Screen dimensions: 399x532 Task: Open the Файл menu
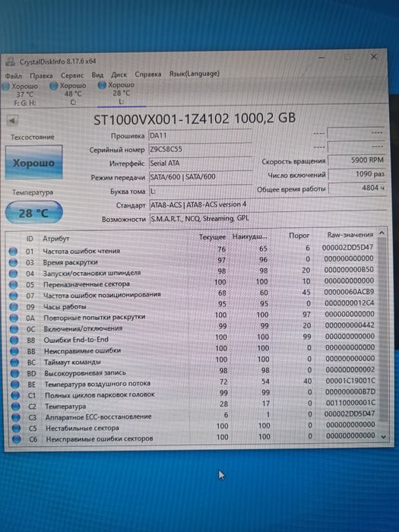click(x=13, y=76)
